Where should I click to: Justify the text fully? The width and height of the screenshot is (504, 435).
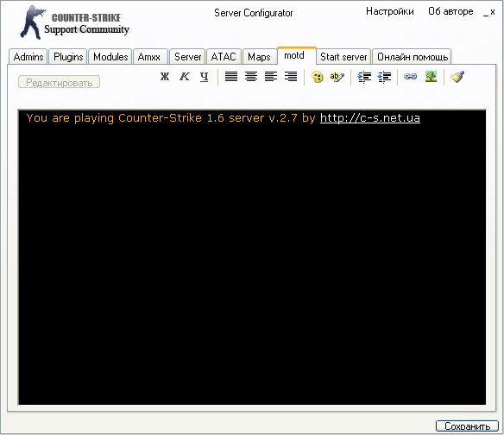[x=231, y=77]
